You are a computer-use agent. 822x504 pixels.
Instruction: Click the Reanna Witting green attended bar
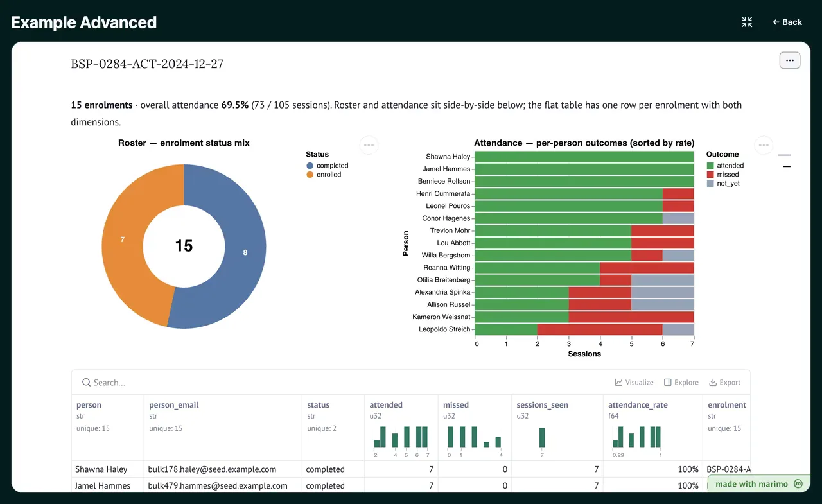click(x=538, y=268)
